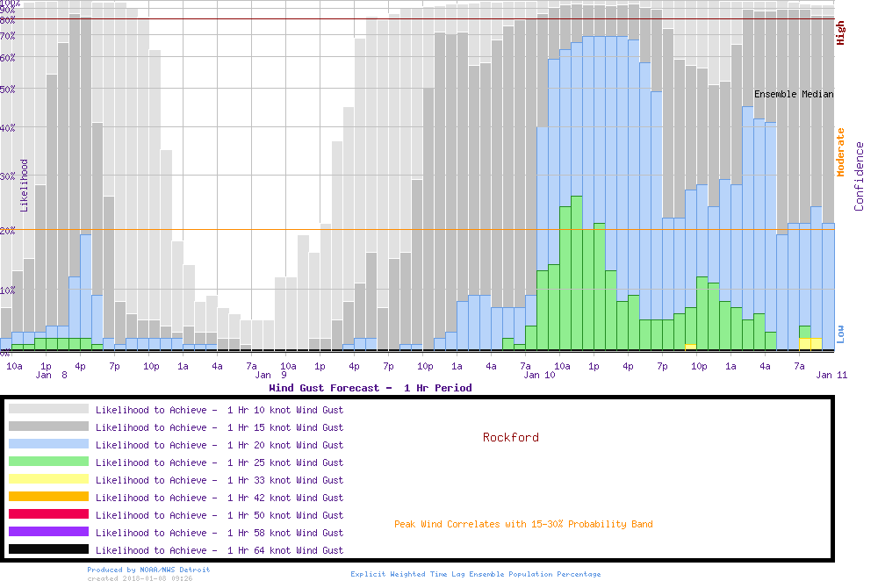Image resolution: width=878 pixels, height=588 pixels.
Task: Click the Rockford location title
Action: [510, 437]
